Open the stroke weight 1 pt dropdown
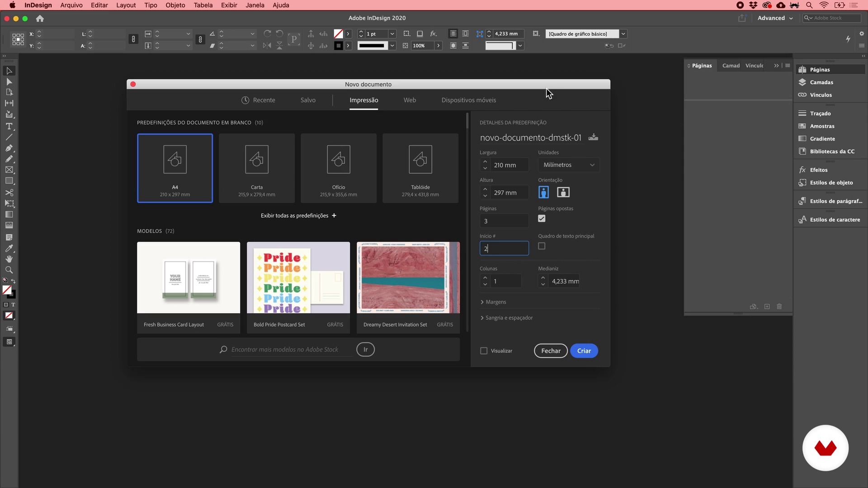The width and height of the screenshot is (868, 488). click(392, 34)
